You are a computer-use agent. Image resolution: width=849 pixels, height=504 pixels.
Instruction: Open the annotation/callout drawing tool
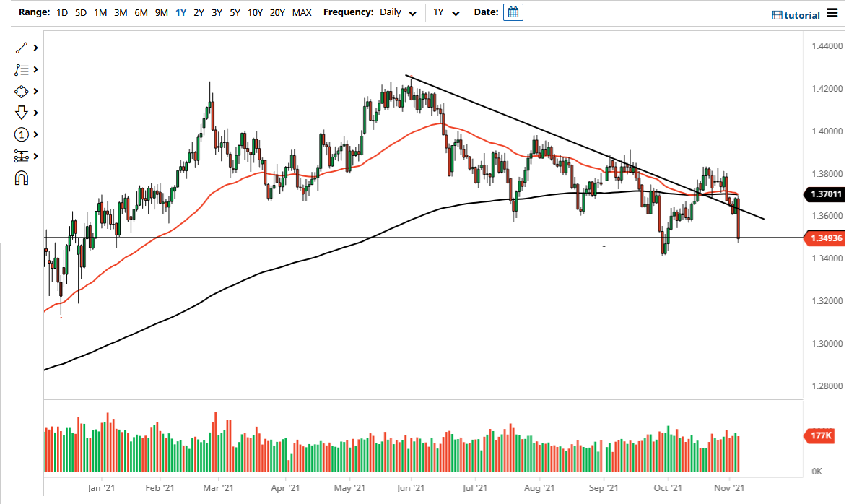click(22, 69)
